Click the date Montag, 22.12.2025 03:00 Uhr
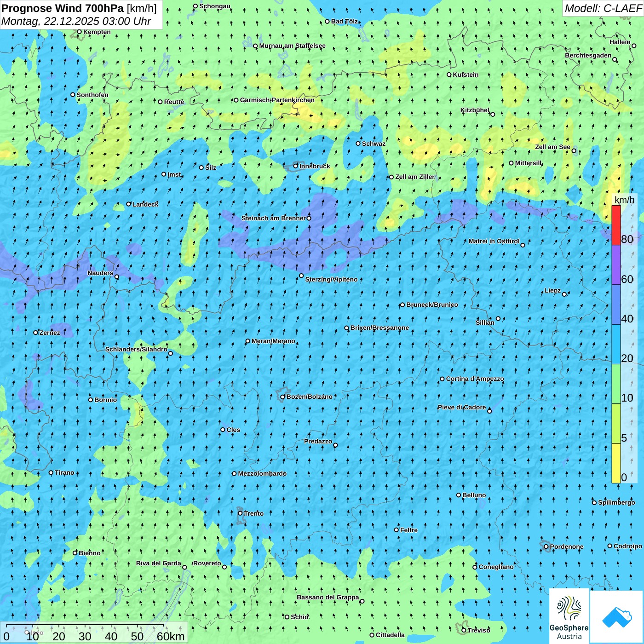Image resolution: width=644 pixels, height=644 pixels. click(76, 21)
